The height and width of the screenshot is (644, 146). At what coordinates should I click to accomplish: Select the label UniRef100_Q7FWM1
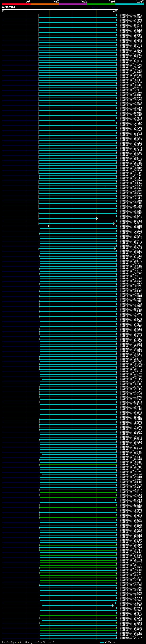pyautogui.click(x=131, y=321)
